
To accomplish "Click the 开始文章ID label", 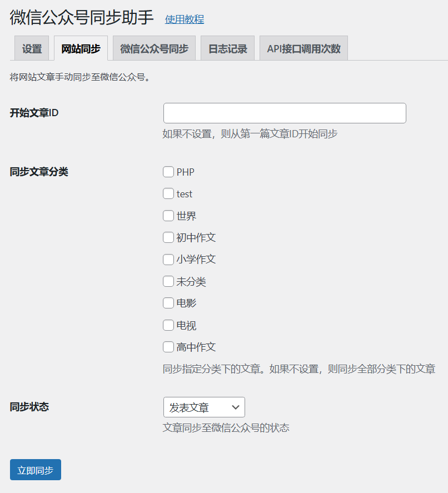I will pyautogui.click(x=34, y=113).
